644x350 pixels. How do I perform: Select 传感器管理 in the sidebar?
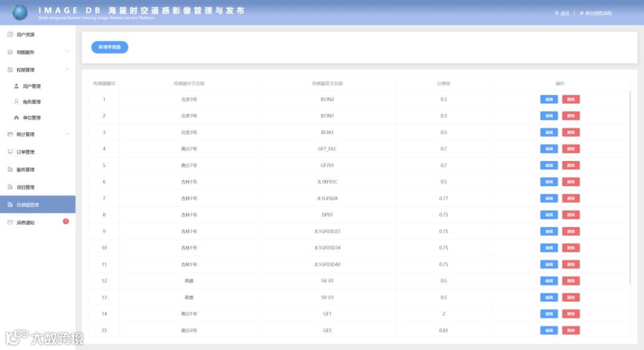pyautogui.click(x=38, y=205)
